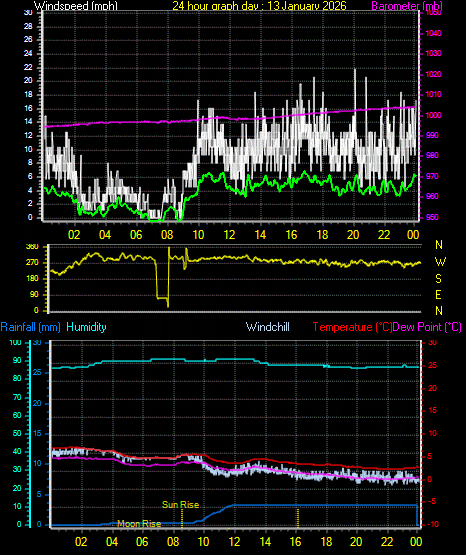
Task: Click the W compass letter beside direction graph
Action: coord(440,262)
